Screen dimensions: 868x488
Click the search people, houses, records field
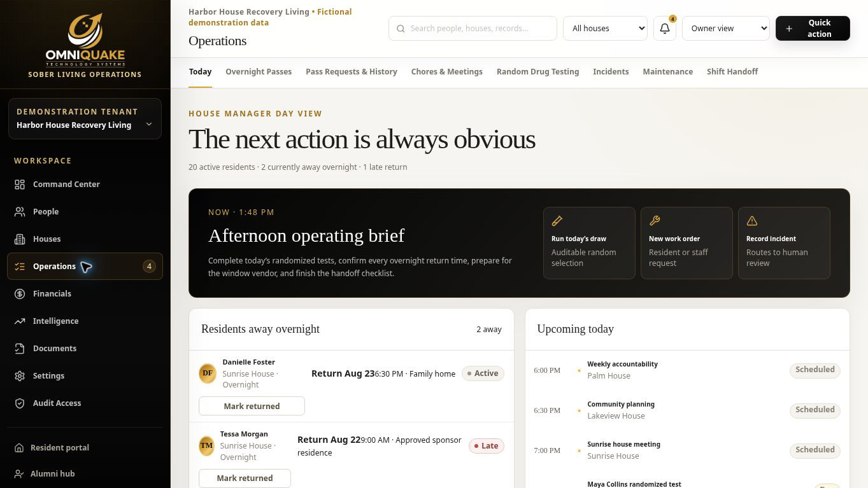point(473,29)
